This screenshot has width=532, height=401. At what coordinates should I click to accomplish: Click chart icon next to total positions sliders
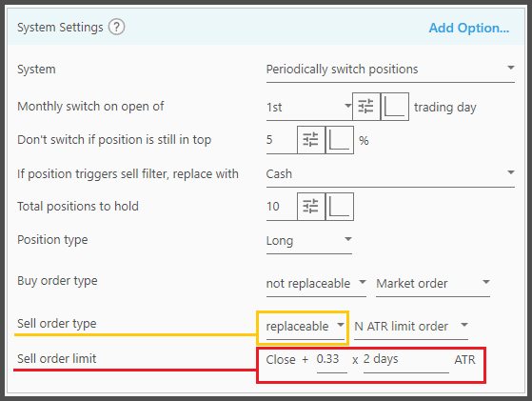point(340,207)
